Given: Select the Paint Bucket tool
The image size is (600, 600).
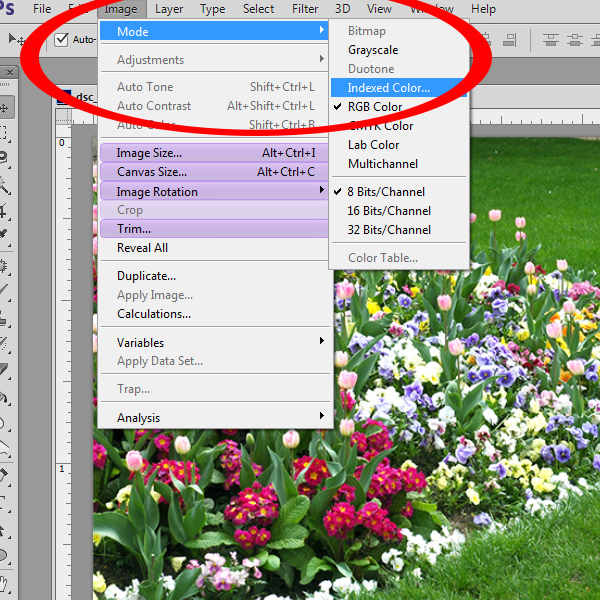Looking at the screenshot, I should 4,398.
